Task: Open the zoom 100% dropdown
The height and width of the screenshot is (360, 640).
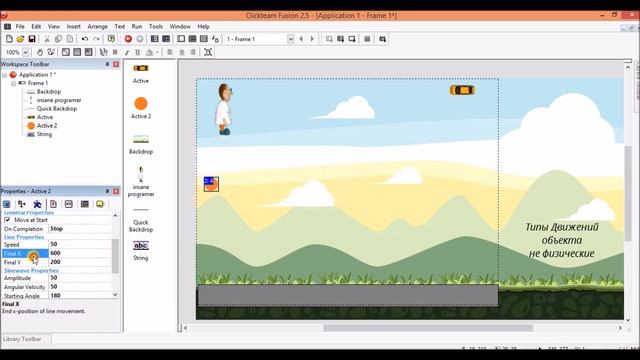Action: click(x=26, y=52)
